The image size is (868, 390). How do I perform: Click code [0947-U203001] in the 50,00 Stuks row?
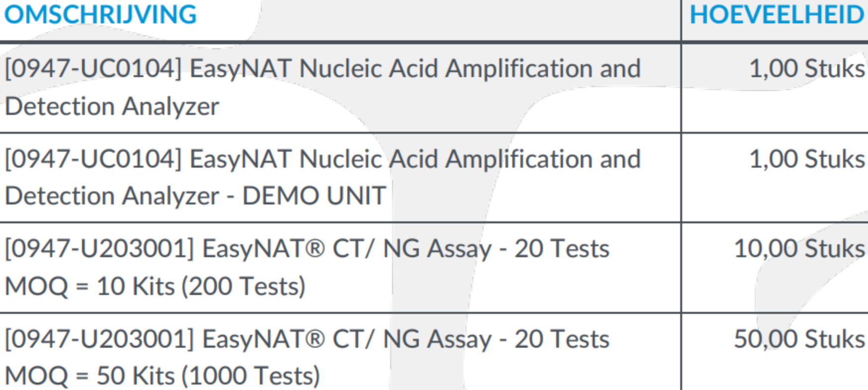tap(99, 339)
